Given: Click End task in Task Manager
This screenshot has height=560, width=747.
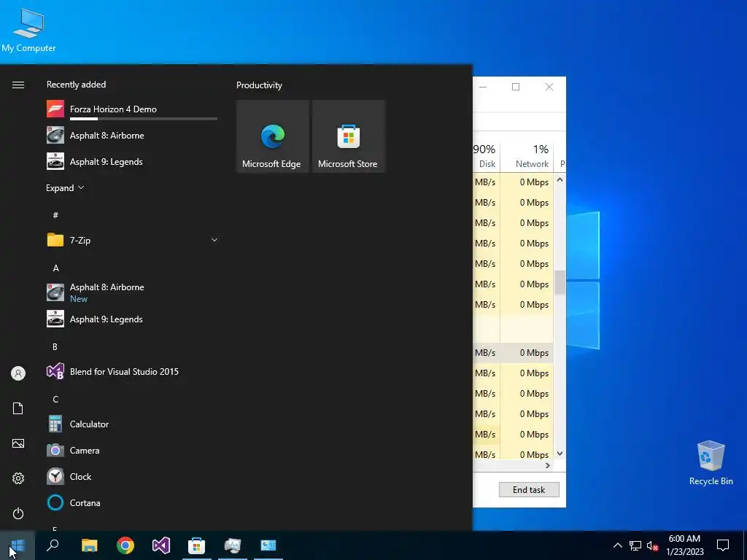Looking at the screenshot, I should tap(529, 489).
